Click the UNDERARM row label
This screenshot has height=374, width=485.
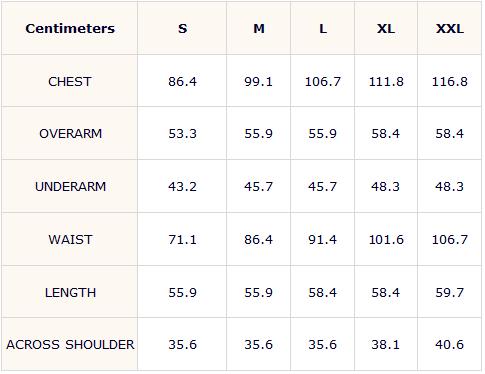pyautogui.click(x=70, y=186)
